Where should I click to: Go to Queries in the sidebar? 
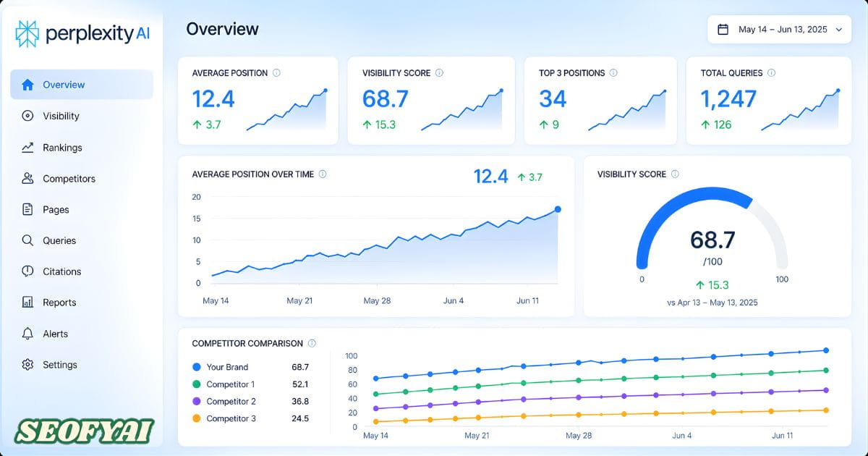click(59, 241)
